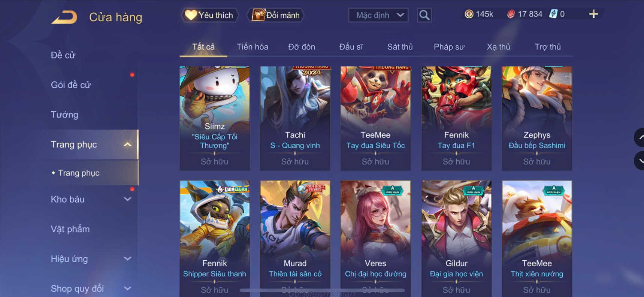This screenshot has width=644, height=297.
Task: Tap the gold coin 145k icon
Action: 469,14
